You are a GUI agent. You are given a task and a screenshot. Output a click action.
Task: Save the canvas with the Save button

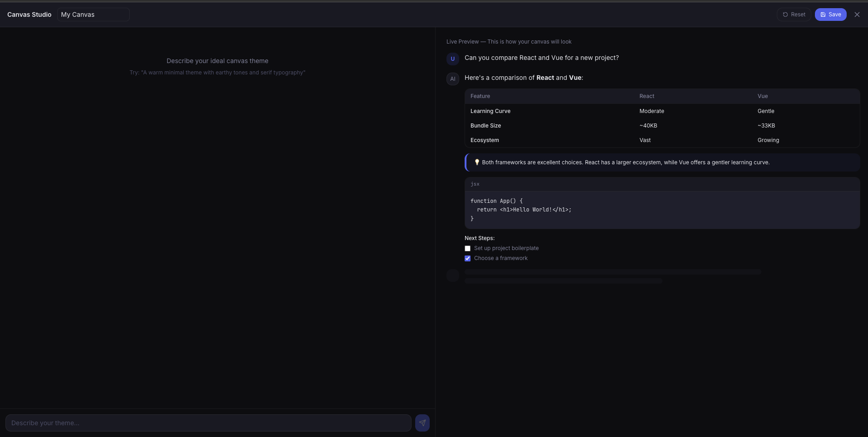pyautogui.click(x=830, y=15)
